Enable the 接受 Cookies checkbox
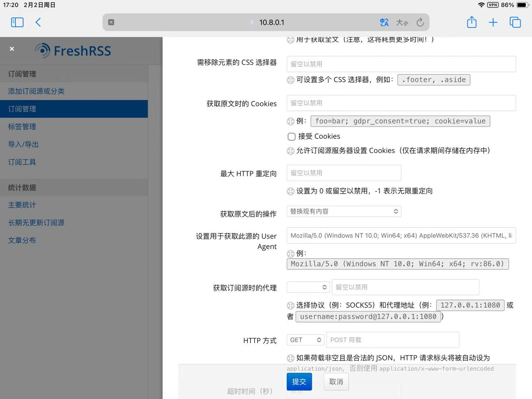 [x=291, y=136]
